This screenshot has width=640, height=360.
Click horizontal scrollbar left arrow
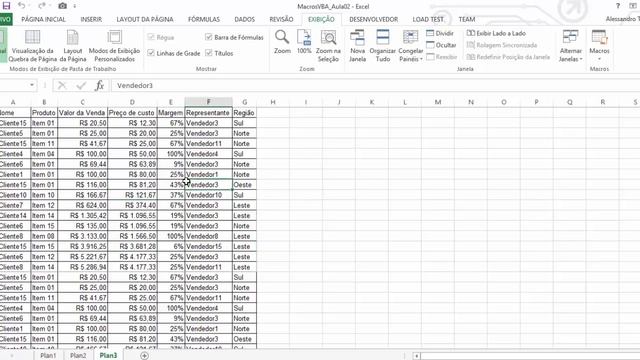point(416,356)
